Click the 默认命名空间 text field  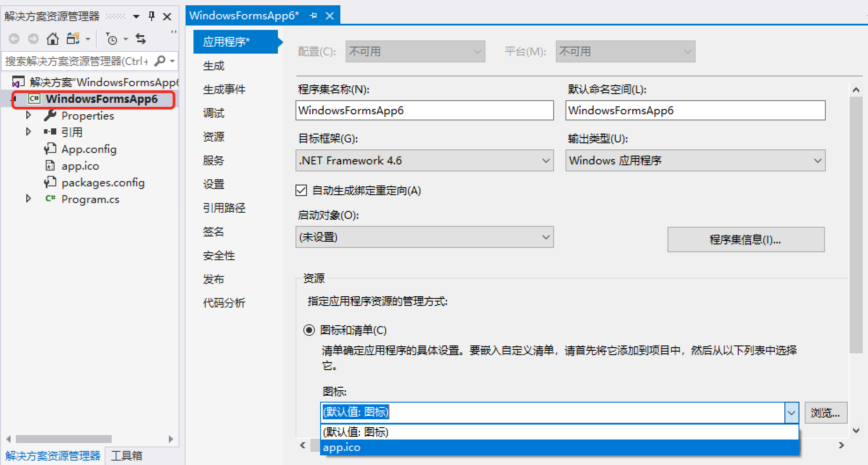click(695, 110)
